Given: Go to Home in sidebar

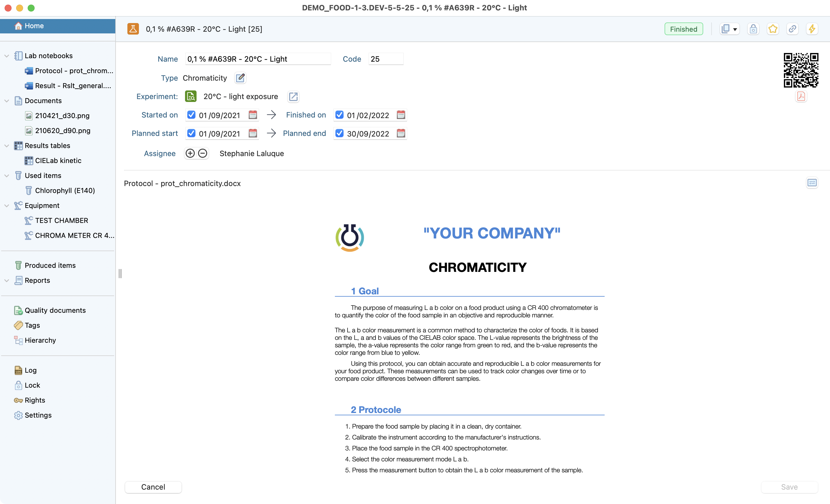Looking at the screenshot, I should 34,26.
